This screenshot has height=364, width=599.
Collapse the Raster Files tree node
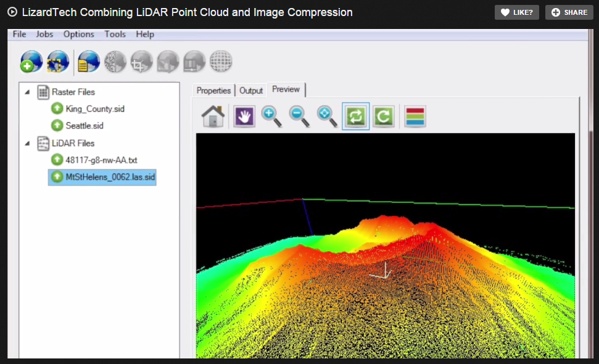coord(26,92)
